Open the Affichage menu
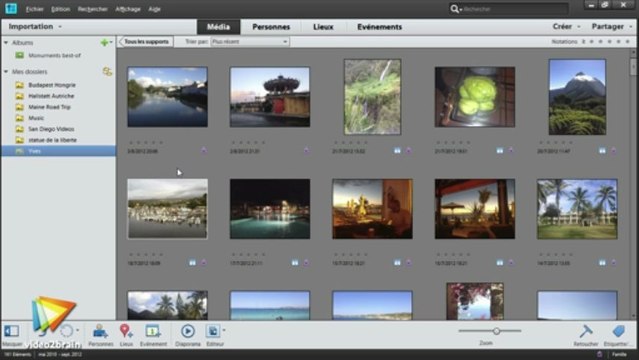The image size is (639, 360). pyautogui.click(x=128, y=9)
